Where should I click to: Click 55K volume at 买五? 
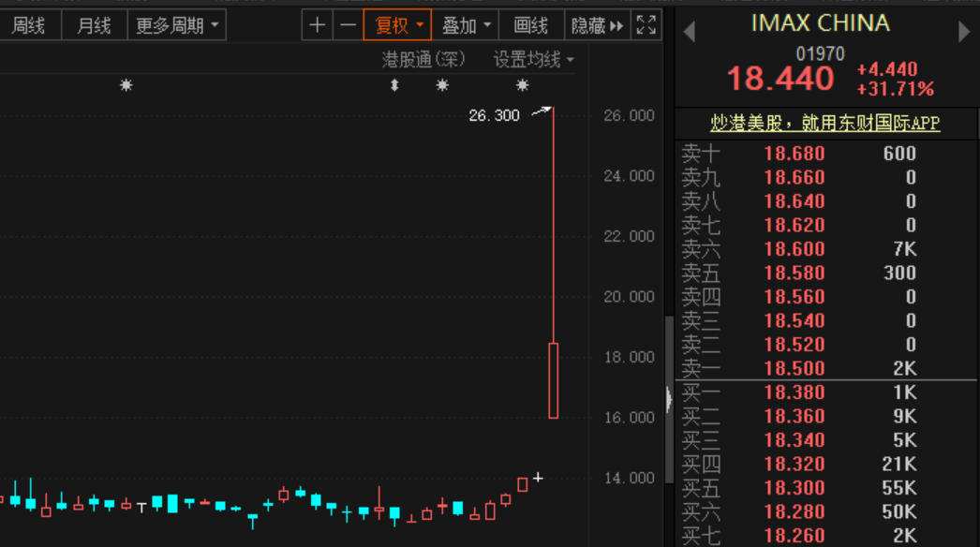(898, 488)
